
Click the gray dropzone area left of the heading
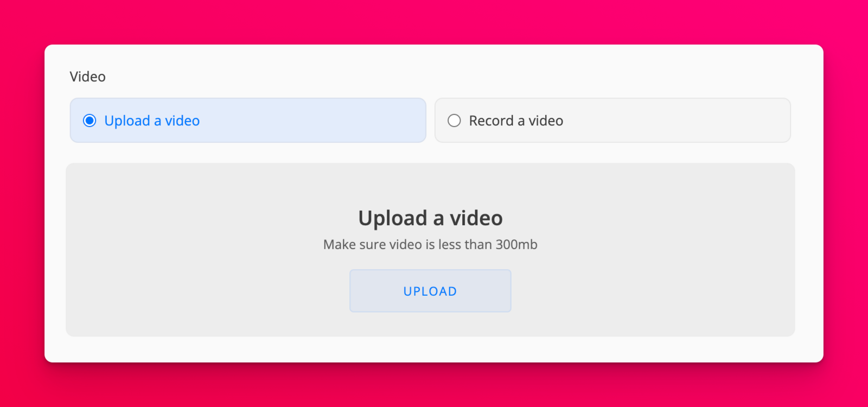click(206, 218)
